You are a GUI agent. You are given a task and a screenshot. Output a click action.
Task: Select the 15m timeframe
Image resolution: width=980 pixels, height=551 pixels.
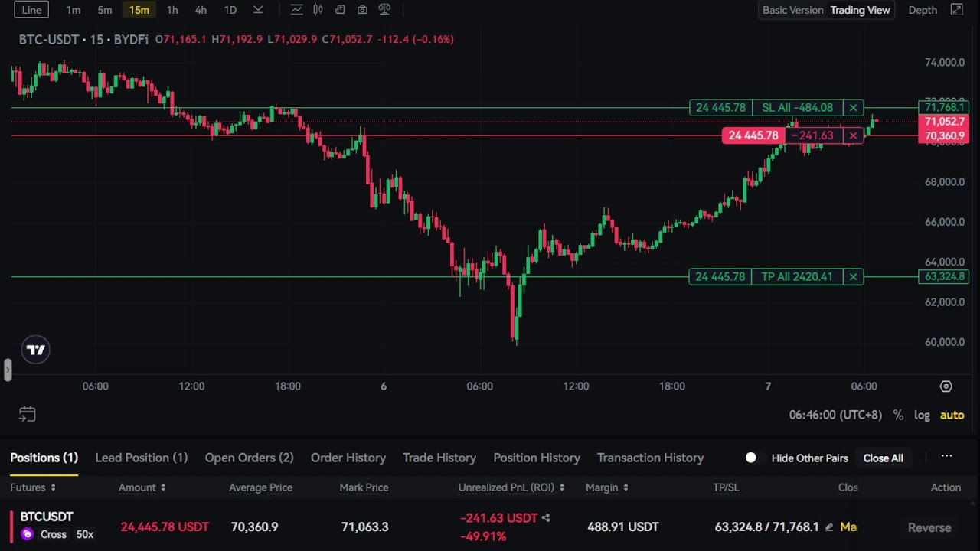tap(139, 10)
